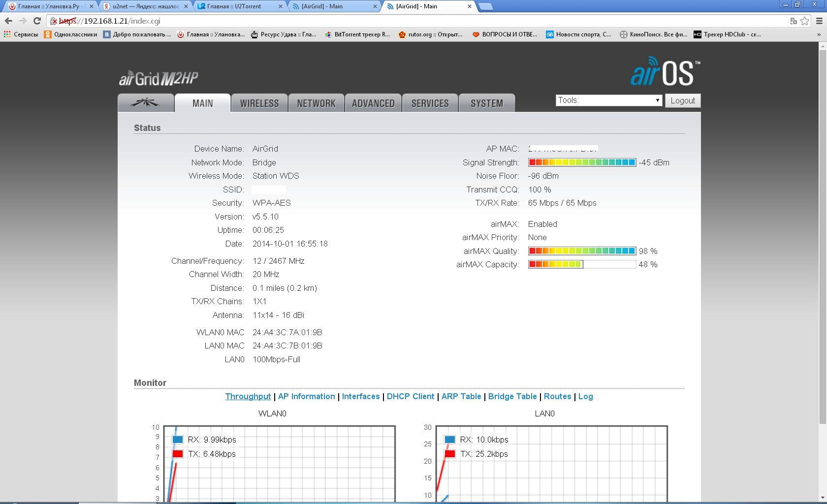Switch to the NETWORK tab
827x504 pixels.
(316, 103)
